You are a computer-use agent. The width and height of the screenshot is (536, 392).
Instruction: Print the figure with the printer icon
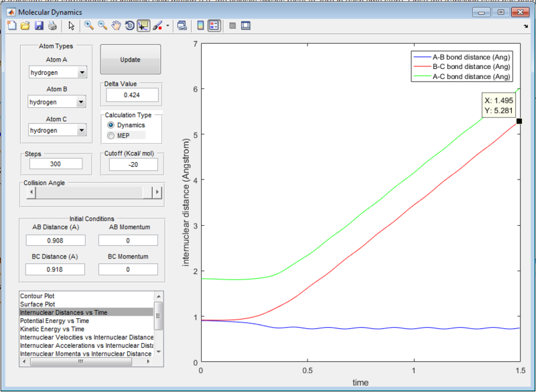coord(52,25)
